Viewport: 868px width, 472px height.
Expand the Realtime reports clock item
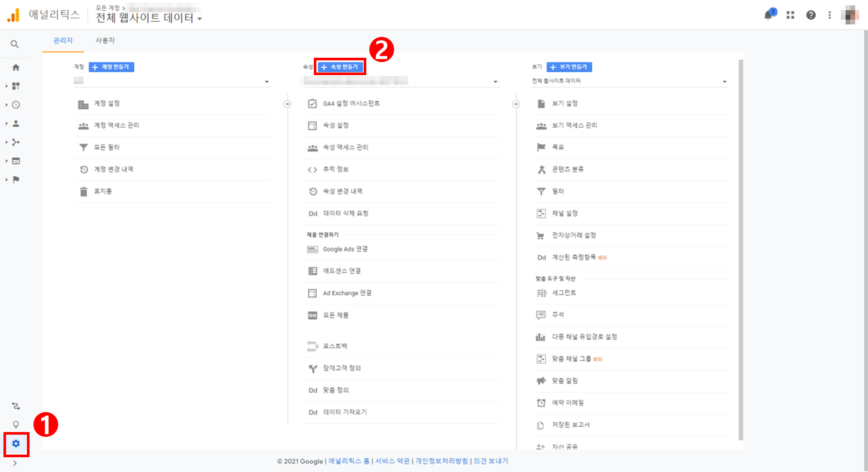[16, 105]
